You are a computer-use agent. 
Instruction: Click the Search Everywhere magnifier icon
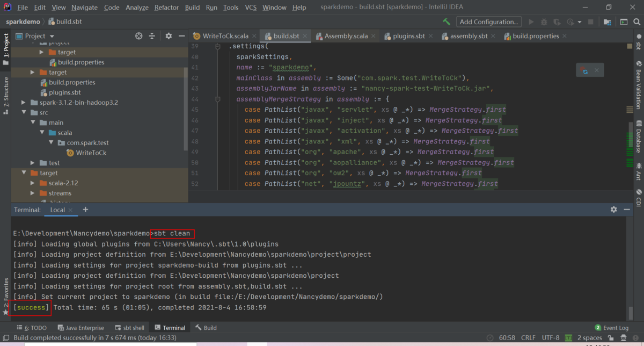[x=636, y=22]
